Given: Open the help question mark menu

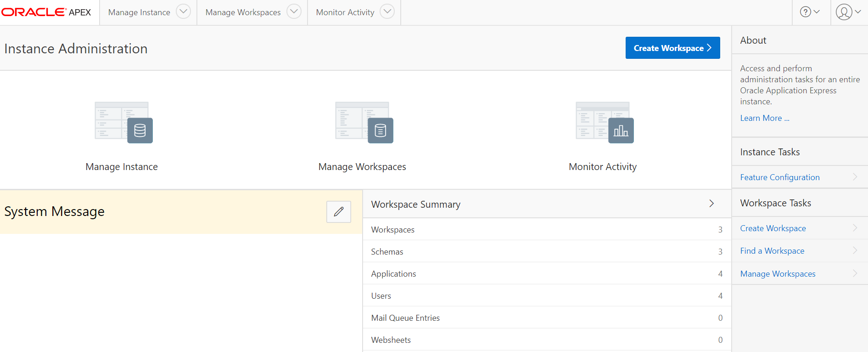Looking at the screenshot, I should coord(810,12).
